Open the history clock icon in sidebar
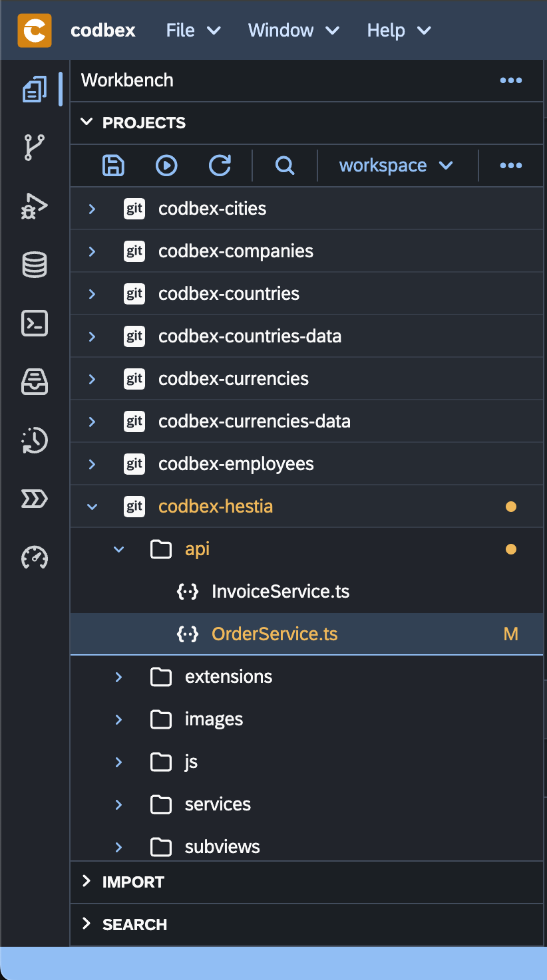The width and height of the screenshot is (547, 980). click(x=35, y=440)
